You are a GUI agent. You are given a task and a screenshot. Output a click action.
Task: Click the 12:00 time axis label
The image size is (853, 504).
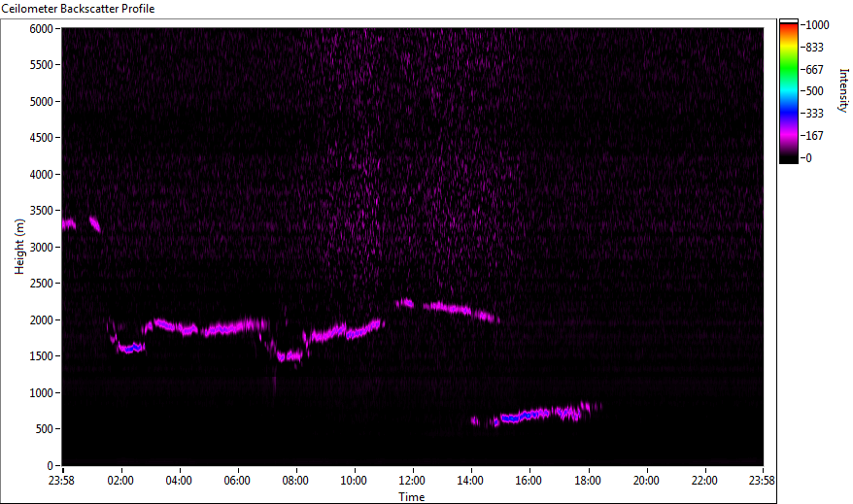[412, 481]
